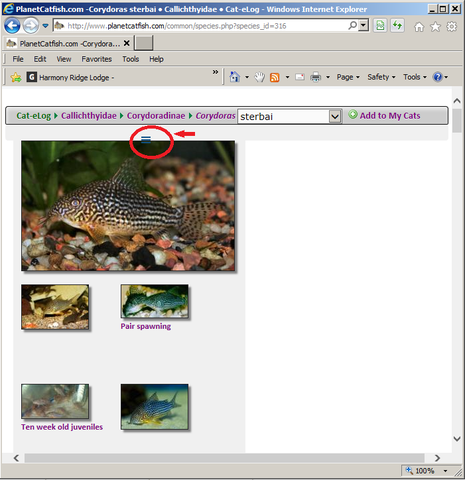The image size is (465, 480).
Task: Open the Favorites menu
Action: point(97,59)
